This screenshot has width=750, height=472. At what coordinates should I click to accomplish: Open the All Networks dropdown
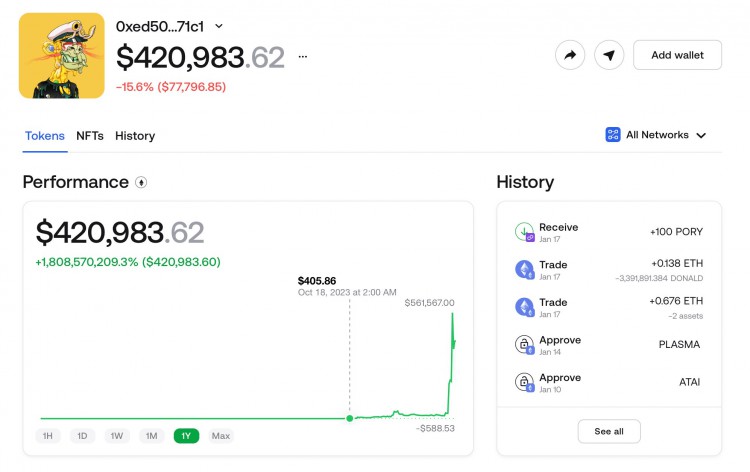(656, 135)
